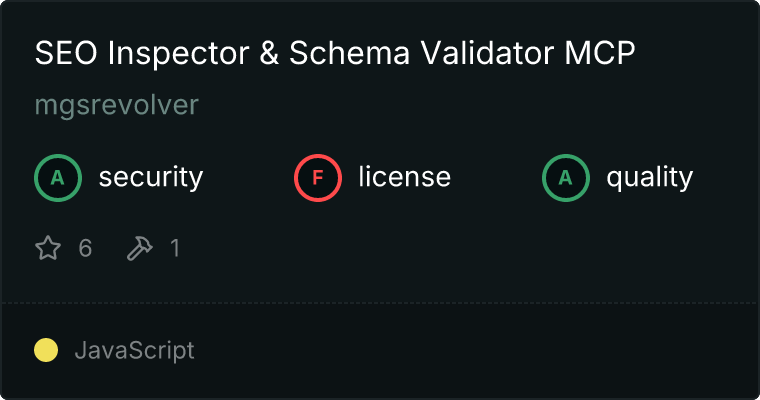Click empty footer area right of JavaScript

click(x=480, y=351)
